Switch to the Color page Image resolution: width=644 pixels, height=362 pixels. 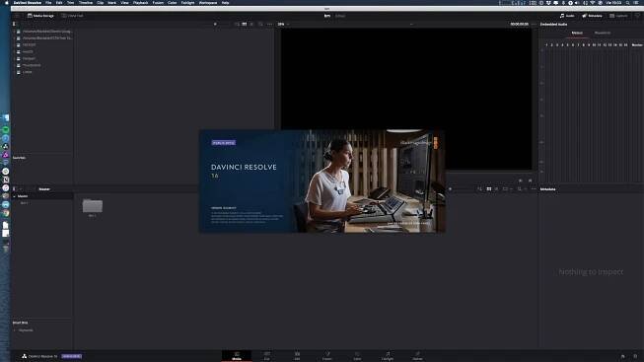pos(357,356)
